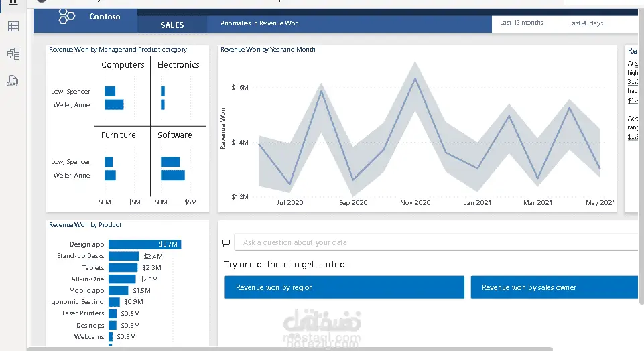
Task: Click the Contoso hexagon logo
Action: (66, 17)
